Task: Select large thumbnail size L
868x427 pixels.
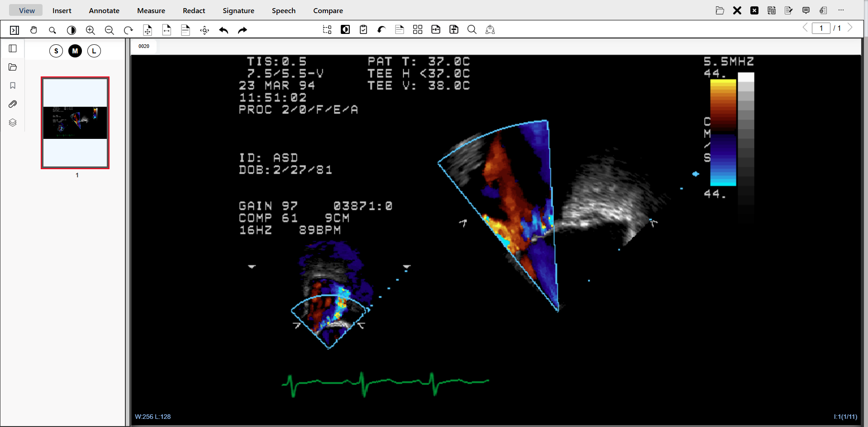Action: [94, 51]
